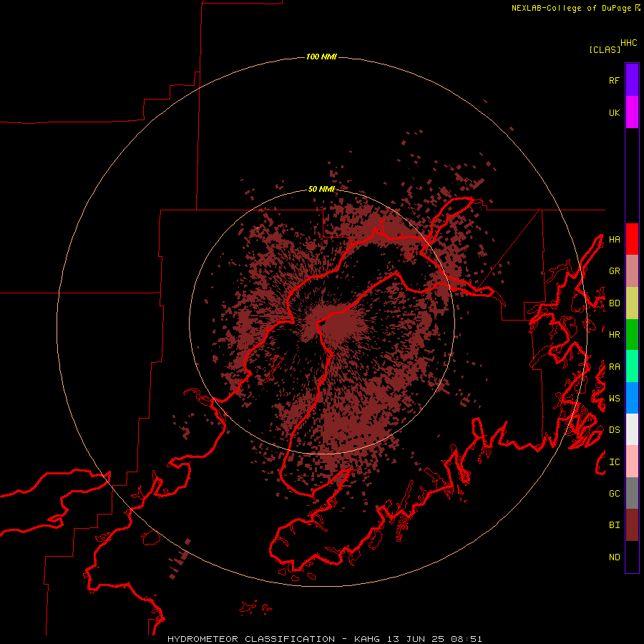The height and width of the screenshot is (644, 644).
Task: Click the IC legend label
Action: pos(614,462)
